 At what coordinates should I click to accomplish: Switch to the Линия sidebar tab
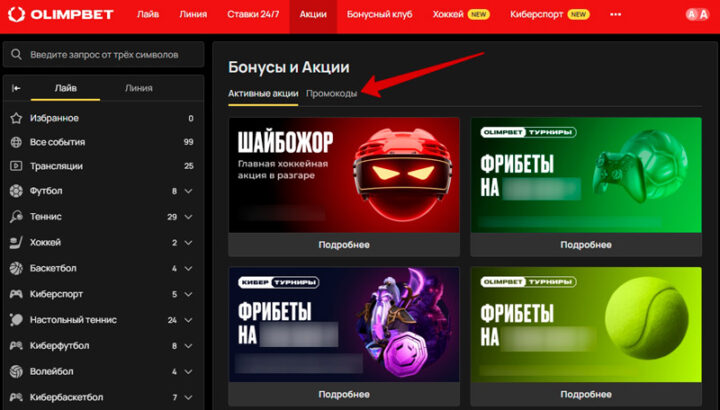click(x=139, y=88)
